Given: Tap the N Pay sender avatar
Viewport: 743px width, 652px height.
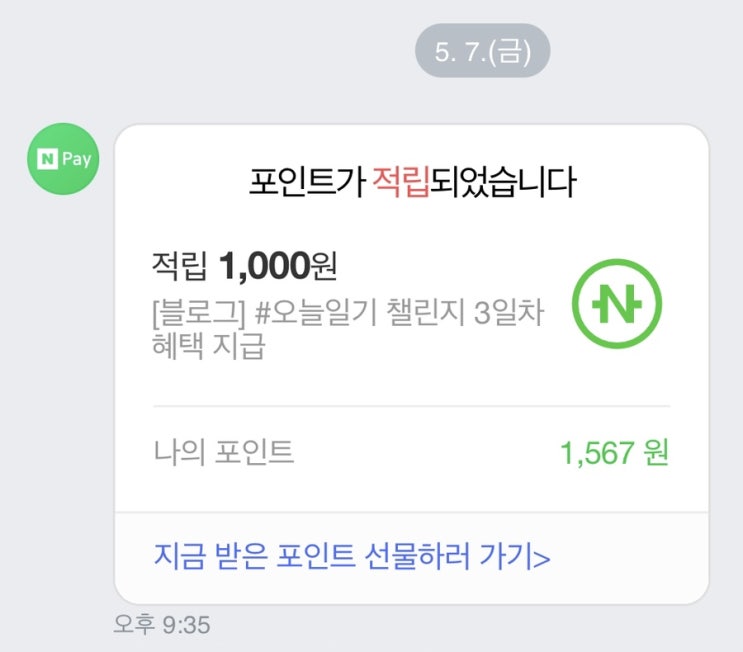Looking at the screenshot, I should 62,159.
